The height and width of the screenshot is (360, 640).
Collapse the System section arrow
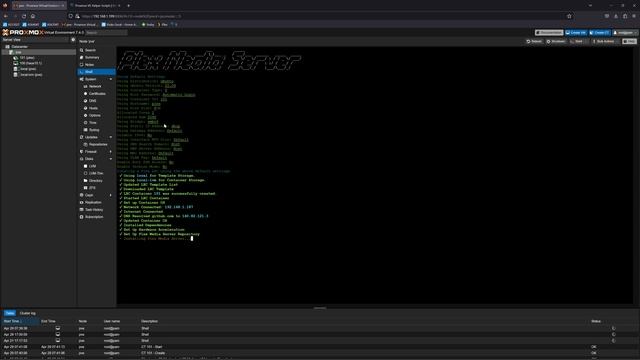pyautogui.click(x=111, y=79)
